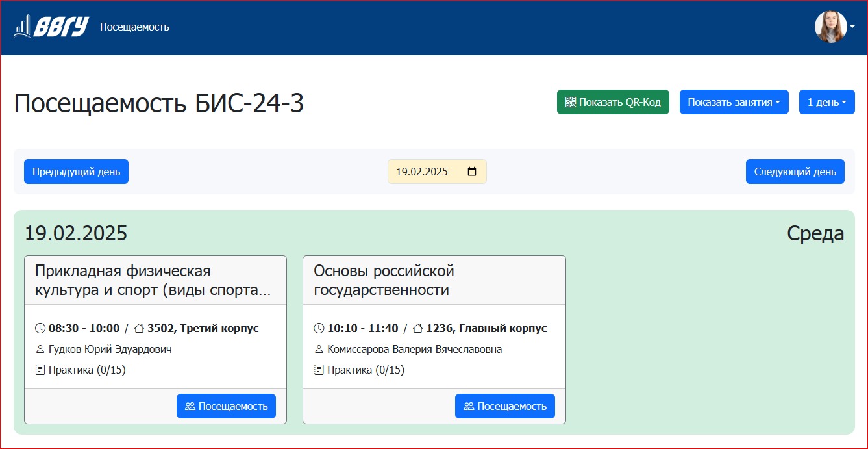The height and width of the screenshot is (449, 868).
Task: Open the Посещаемость navigation link
Action: (134, 27)
